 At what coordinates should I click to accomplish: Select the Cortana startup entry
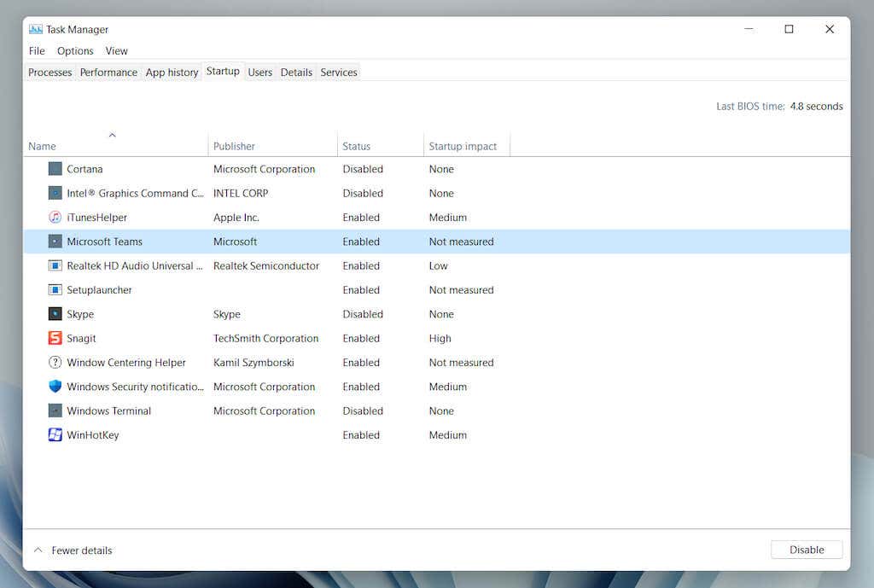tap(84, 169)
